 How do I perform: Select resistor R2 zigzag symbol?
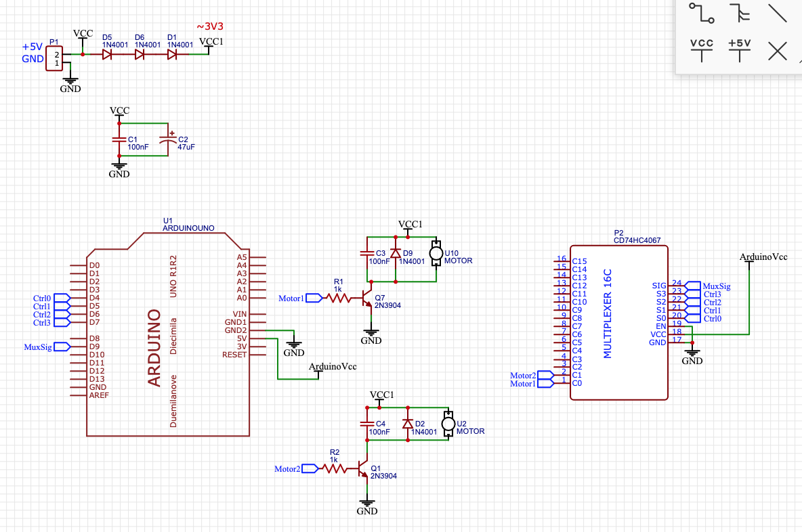pos(334,468)
